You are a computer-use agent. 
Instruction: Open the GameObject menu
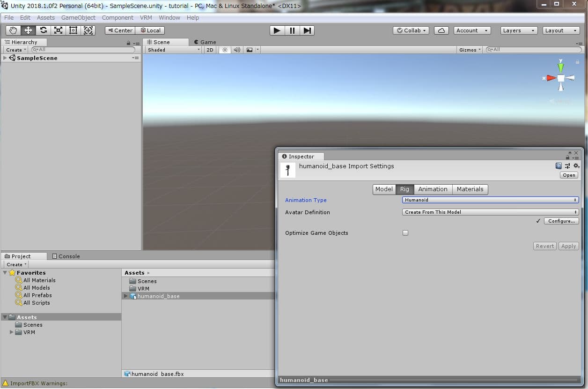pyautogui.click(x=78, y=17)
